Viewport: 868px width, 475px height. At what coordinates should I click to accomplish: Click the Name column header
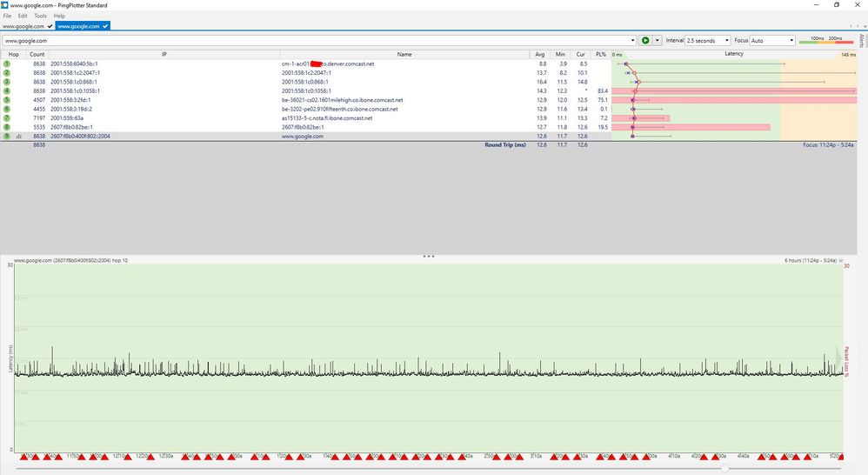pos(404,54)
